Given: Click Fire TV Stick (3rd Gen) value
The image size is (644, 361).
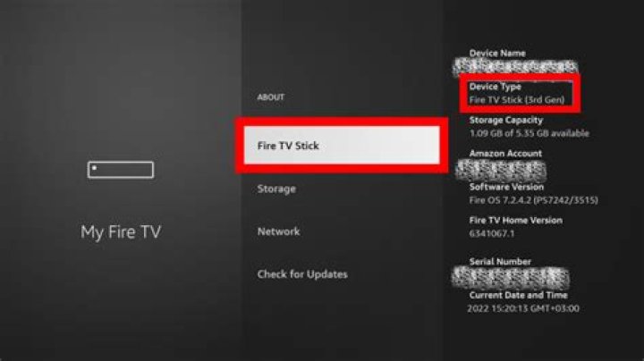Looking at the screenshot, I should tap(517, 100).
